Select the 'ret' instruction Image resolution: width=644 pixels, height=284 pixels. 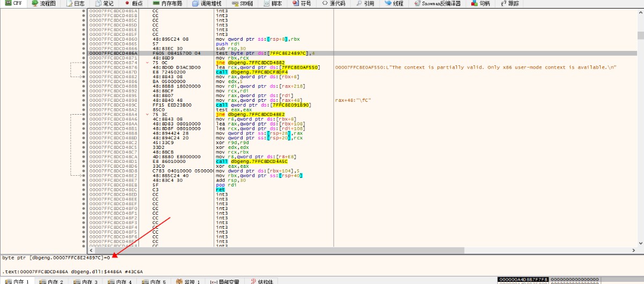(220, 190)
